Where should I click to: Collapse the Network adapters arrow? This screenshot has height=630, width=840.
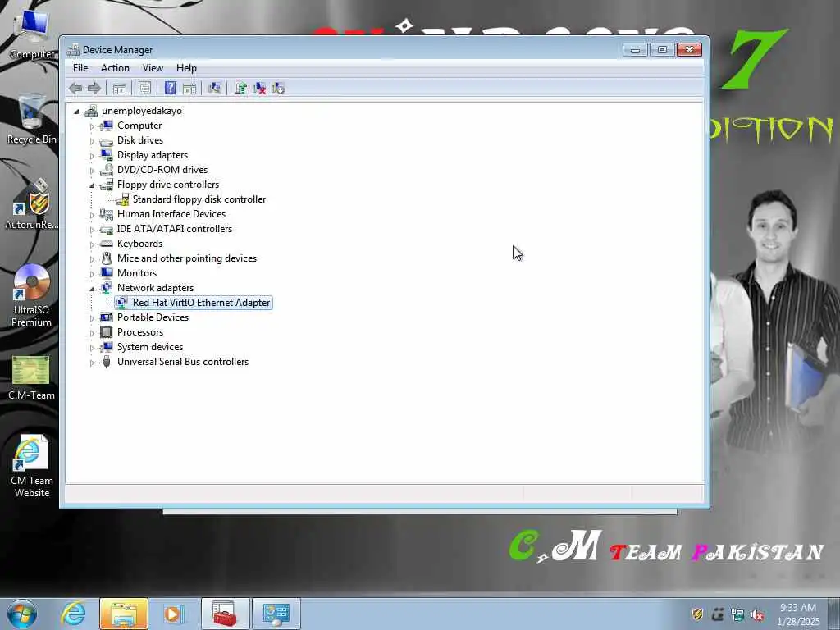pos(92,289)
